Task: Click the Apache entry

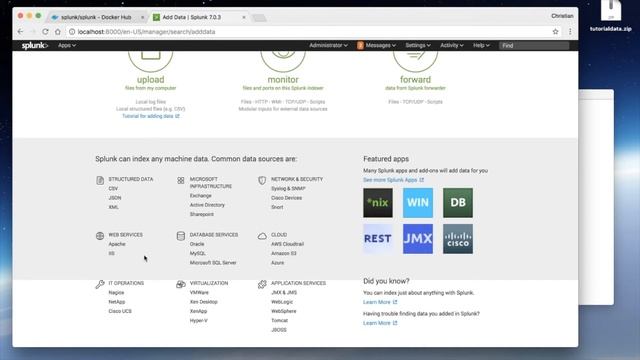Action: point(117,244)
